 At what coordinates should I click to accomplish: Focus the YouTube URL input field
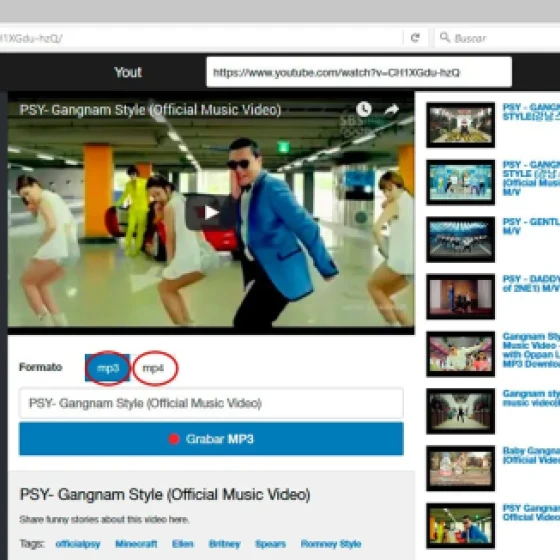(x=359, y=72)
